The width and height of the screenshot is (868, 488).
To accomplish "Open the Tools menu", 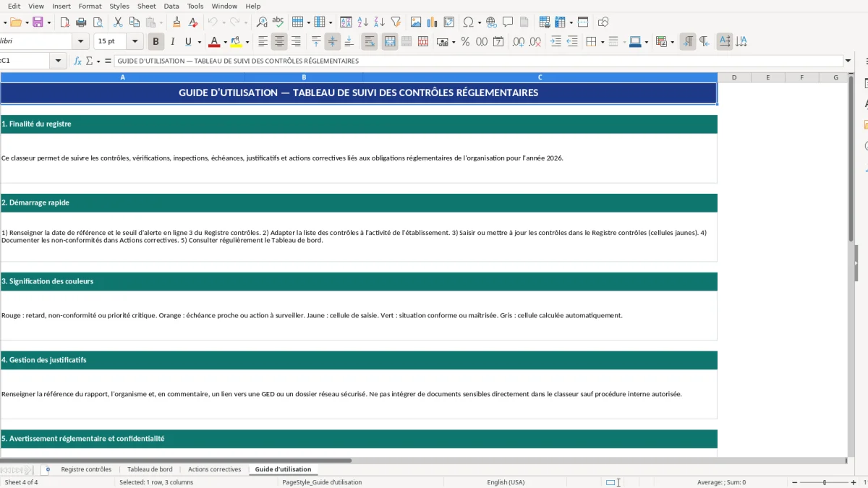I will click(195, 6).
